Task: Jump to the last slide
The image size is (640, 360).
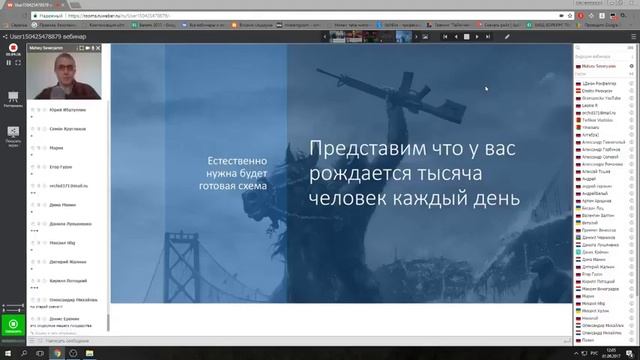Action: pyautogui.click(x=488, y=37)
